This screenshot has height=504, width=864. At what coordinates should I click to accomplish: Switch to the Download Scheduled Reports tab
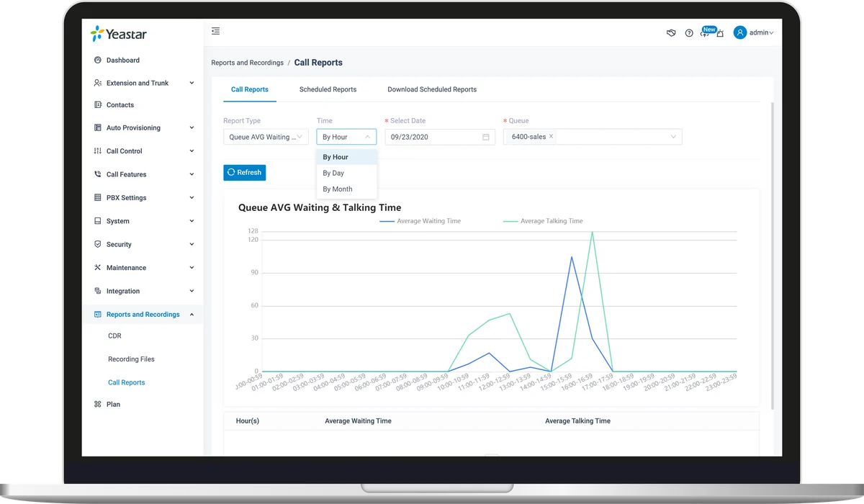coord(432,89)
